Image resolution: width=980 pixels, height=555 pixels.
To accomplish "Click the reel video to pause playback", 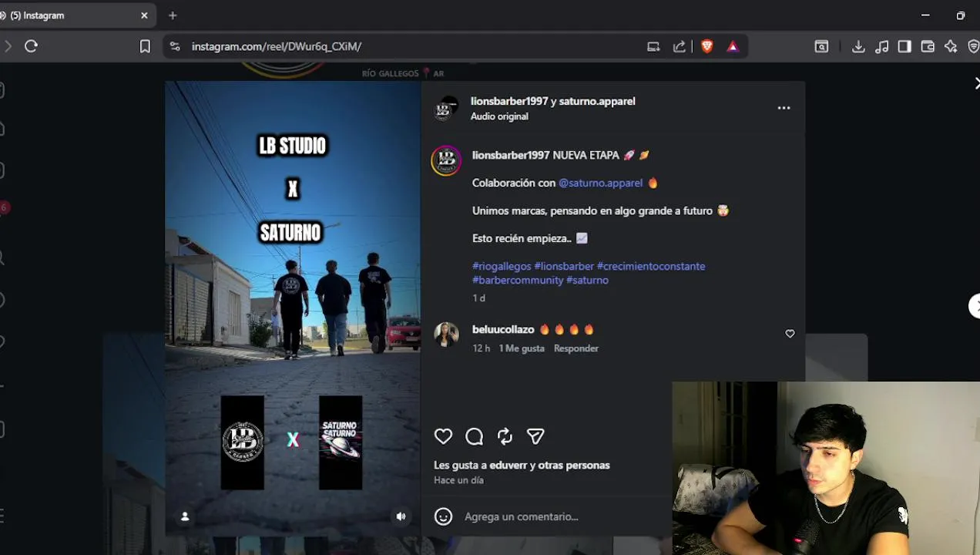I will [x=293, y=308].
